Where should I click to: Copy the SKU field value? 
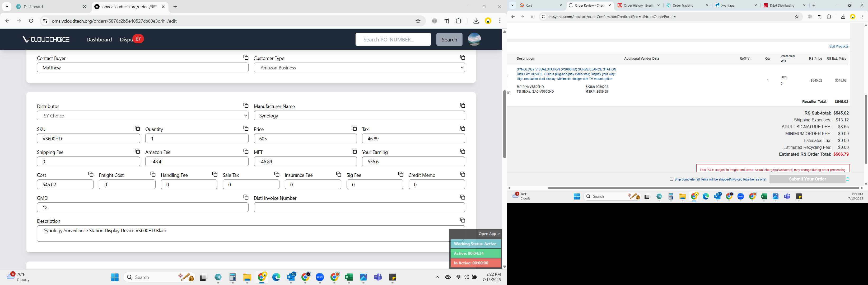(137, 129)
